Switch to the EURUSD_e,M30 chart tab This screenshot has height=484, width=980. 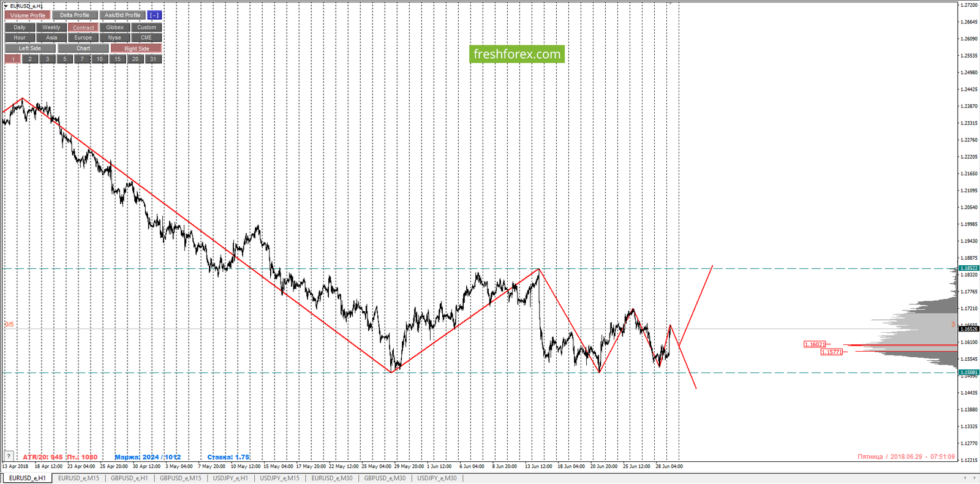tap(332, 478)
